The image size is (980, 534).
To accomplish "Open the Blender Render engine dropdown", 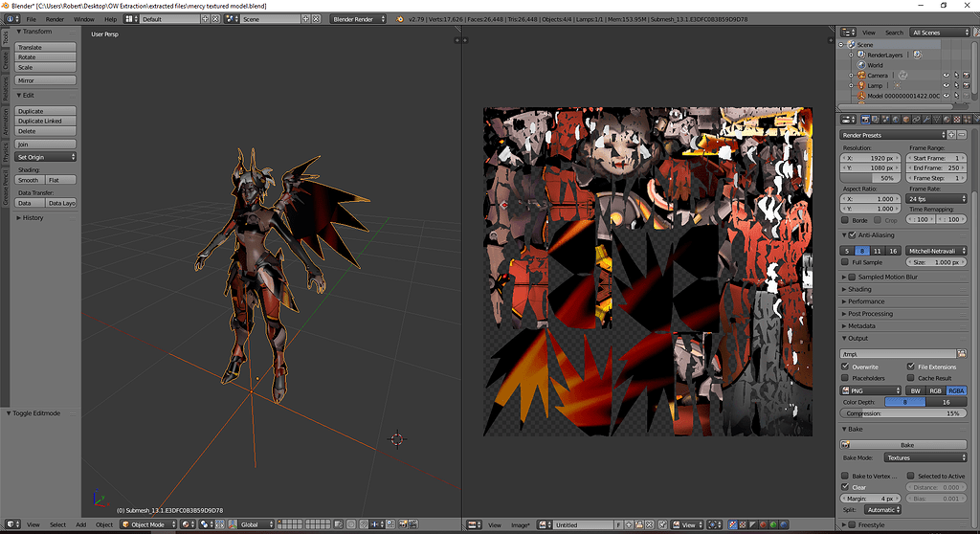I will click(x=358, y=19).
